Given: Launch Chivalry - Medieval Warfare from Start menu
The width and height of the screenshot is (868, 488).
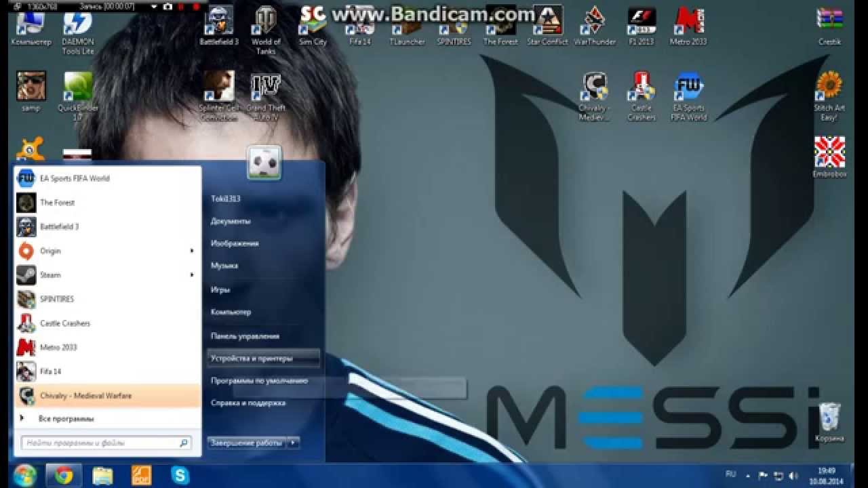Looking at the screenshot, I should coord(108,395).
